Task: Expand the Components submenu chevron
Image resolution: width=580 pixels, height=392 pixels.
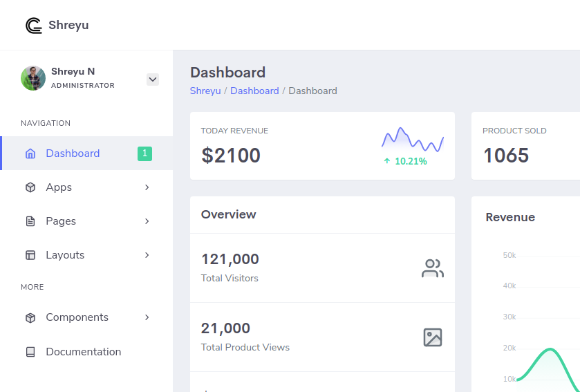Action: [147, 317]
